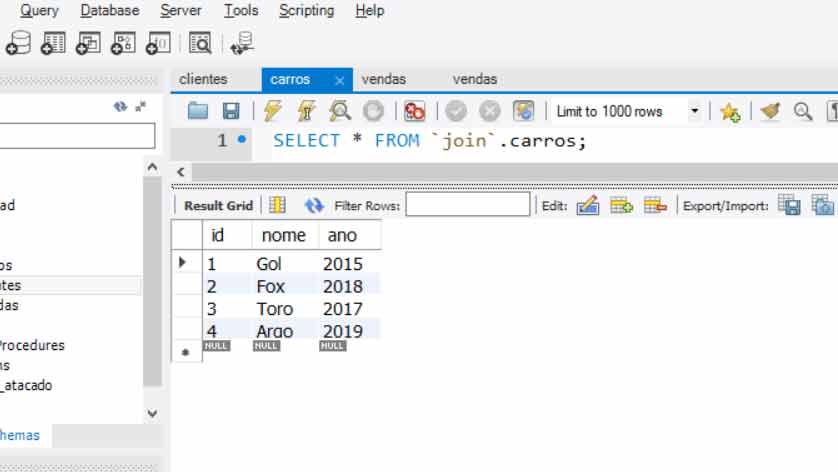Open the Help menu

[x=370, y=10]
